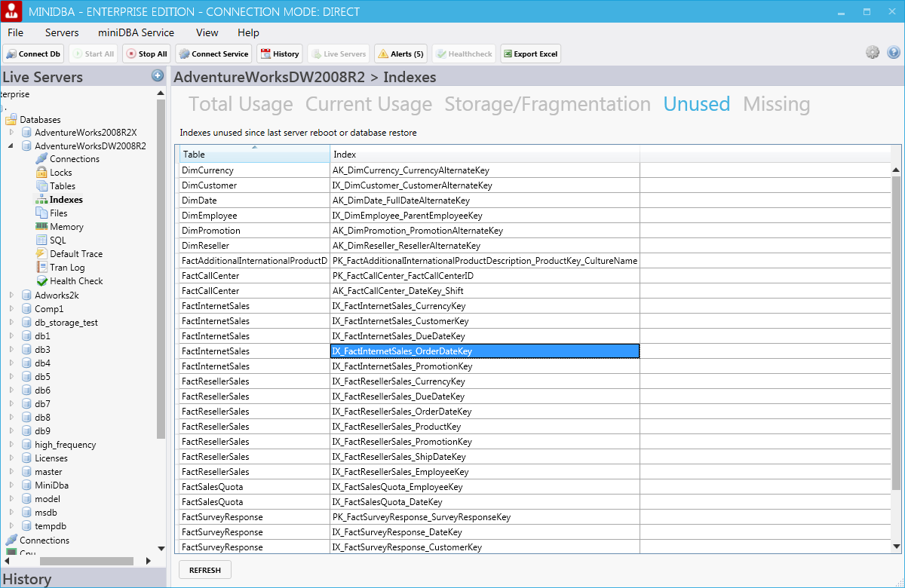Open the History toolbar button

pos(280,54)
